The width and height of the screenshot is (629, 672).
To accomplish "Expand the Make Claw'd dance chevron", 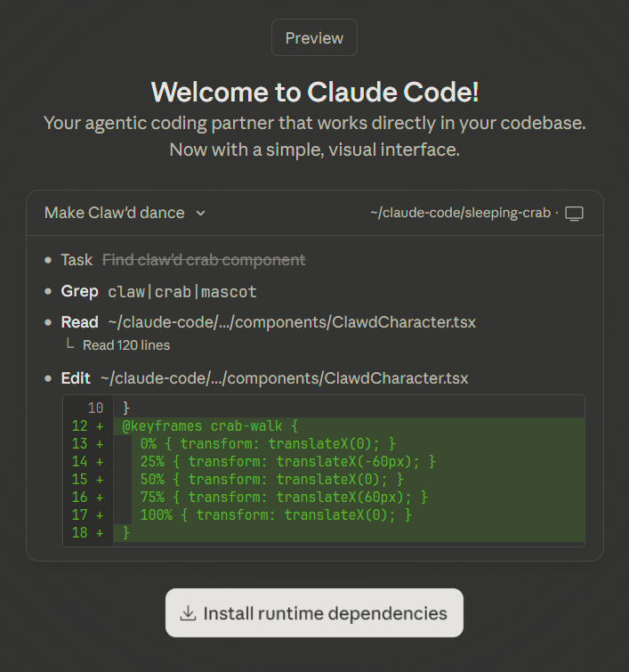I will tap(200, 213).
